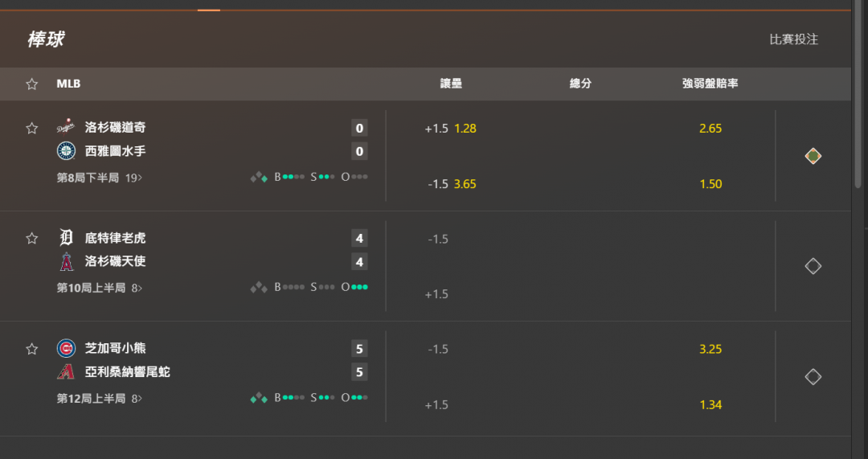Open live field view for Tigers game

pos(813,266)
